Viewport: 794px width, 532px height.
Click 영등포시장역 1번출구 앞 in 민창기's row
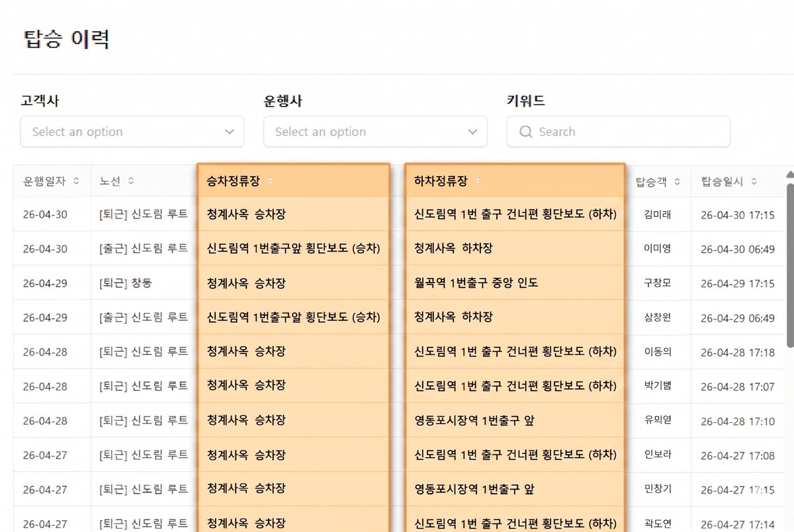[474, 490]
